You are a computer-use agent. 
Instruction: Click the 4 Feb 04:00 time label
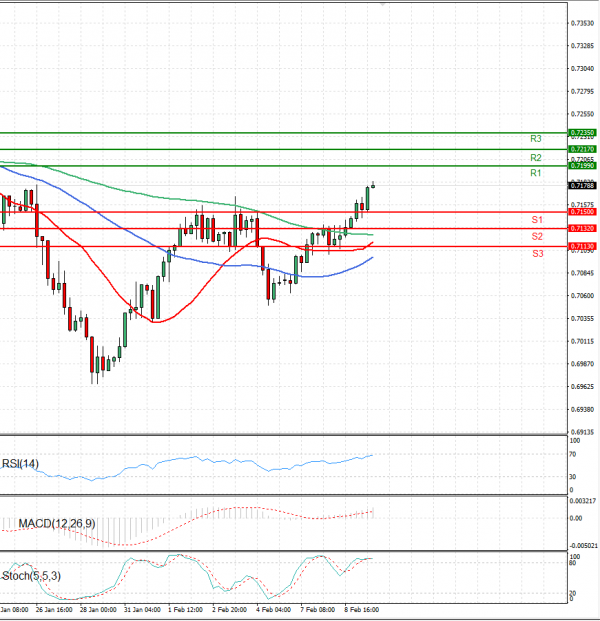pos(273,610)
